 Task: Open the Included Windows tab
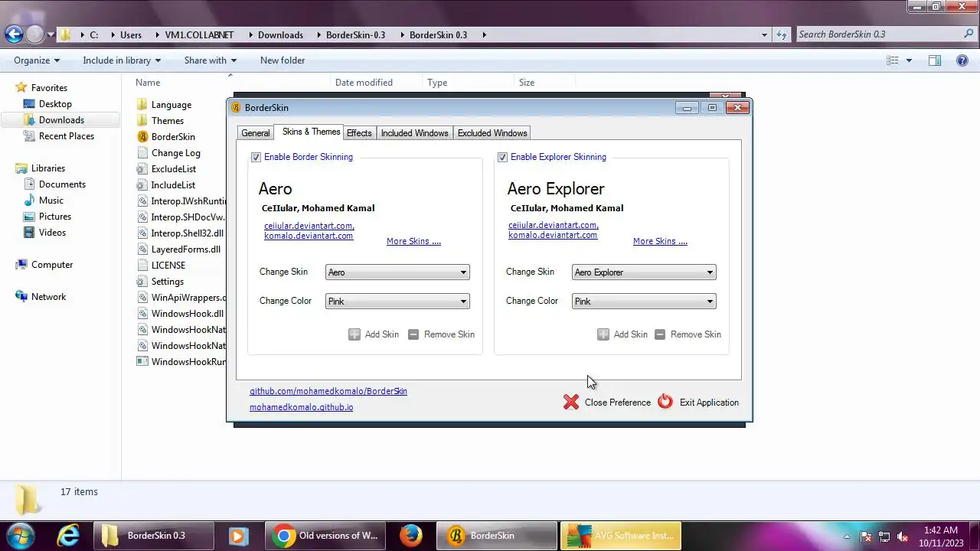coord(415,133)
